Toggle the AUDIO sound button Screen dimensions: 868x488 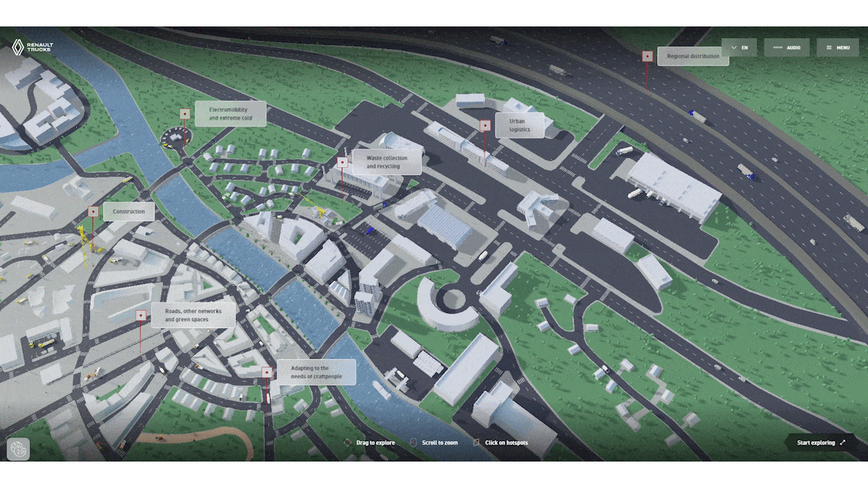[787, 47]
